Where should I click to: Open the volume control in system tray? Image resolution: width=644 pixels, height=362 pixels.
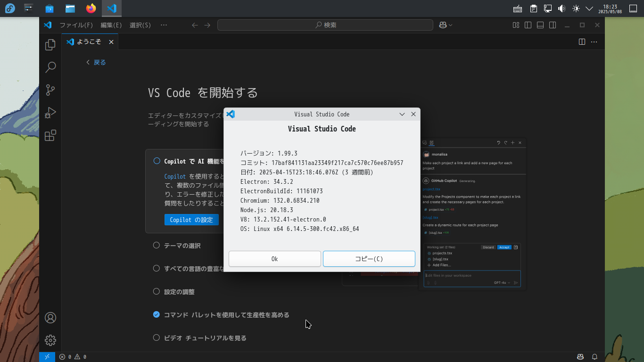(561, 8)
